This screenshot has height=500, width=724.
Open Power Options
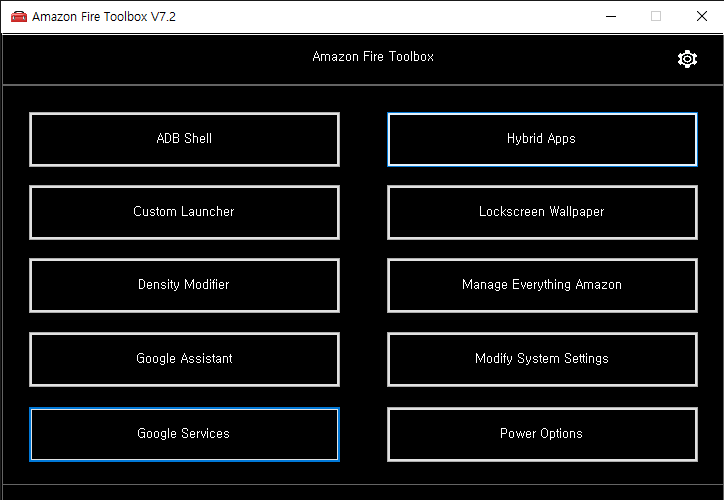tap(542, 434)
